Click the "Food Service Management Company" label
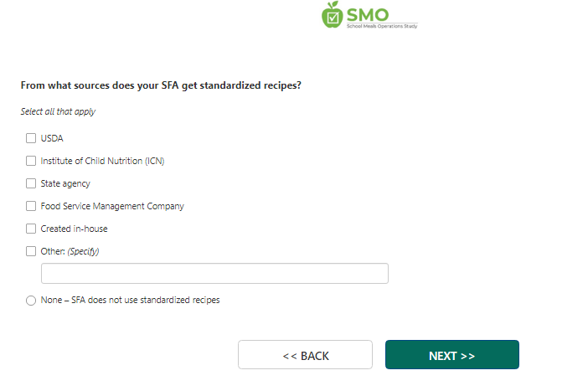The image size is (588, 391). coord(112,206)
